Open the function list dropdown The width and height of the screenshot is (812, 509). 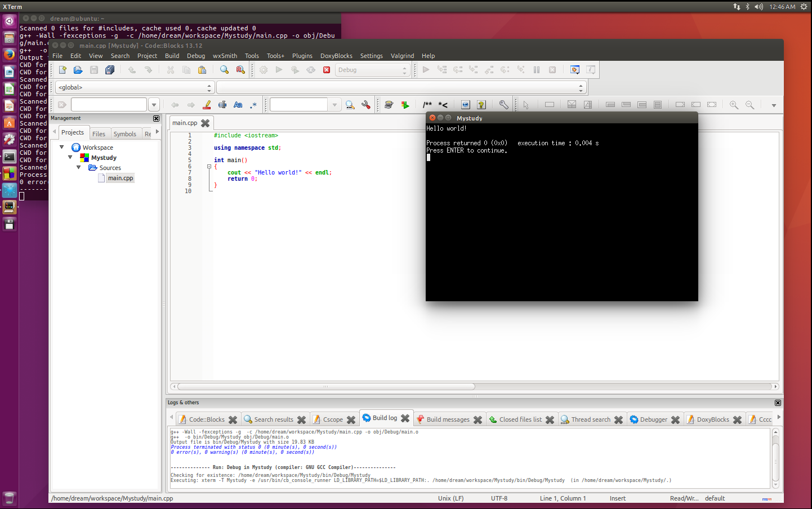pyautogui.click(x=401, y=87)
